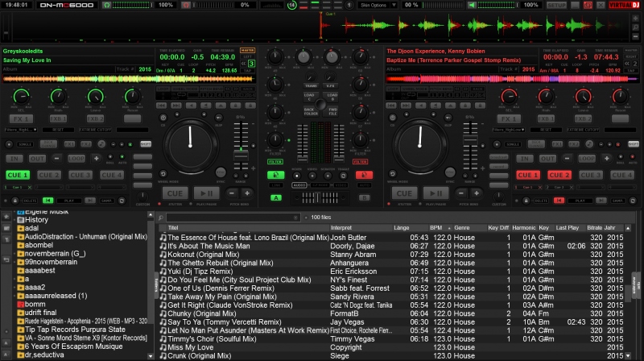
Task: Click the SETUP button in top bar
Action: 556,6
